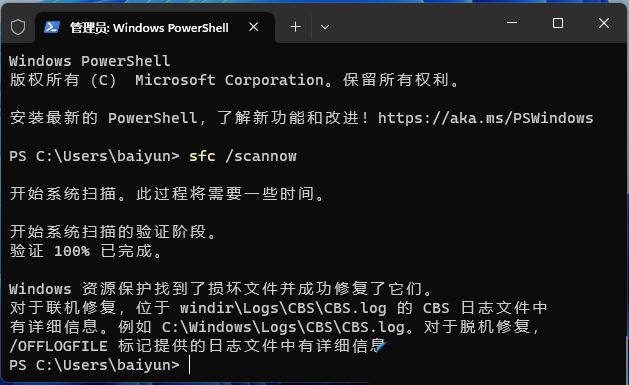Click the PowerShell icon on the tab
This screenshot has width=629, height=385.
click(x=52, y=27)
